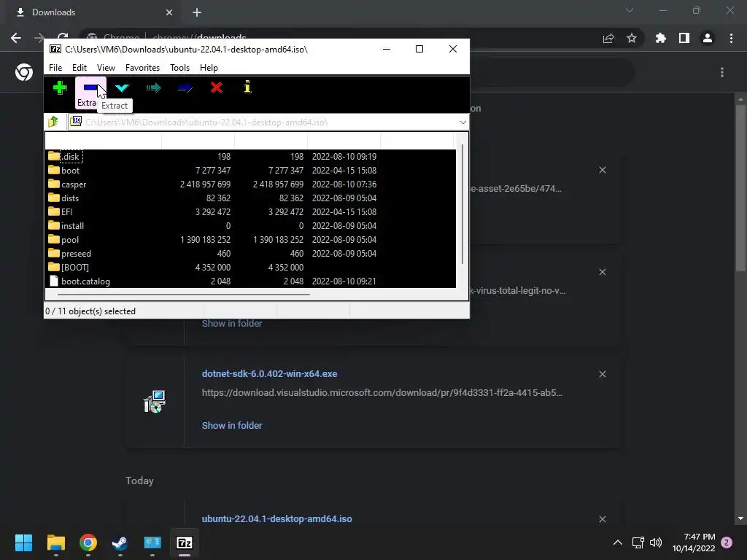
Task: Click the Test checkmark icon in 7-Zip
Action: 122,87
